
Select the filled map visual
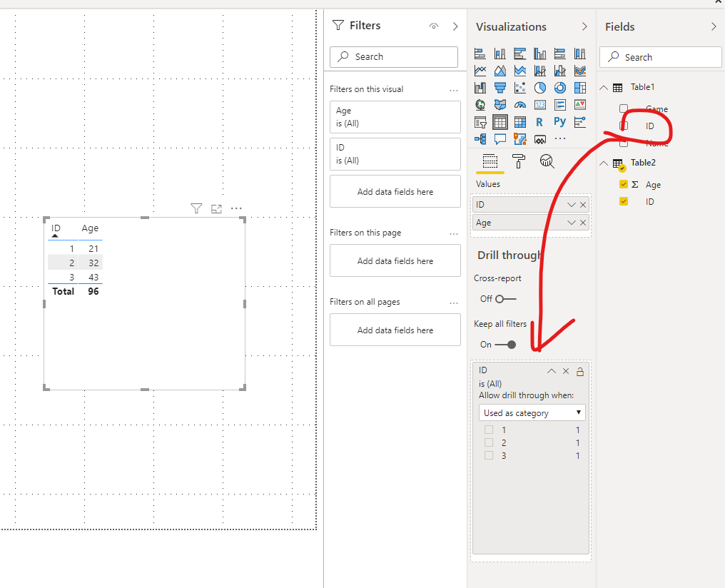click(x=500, y=105)
